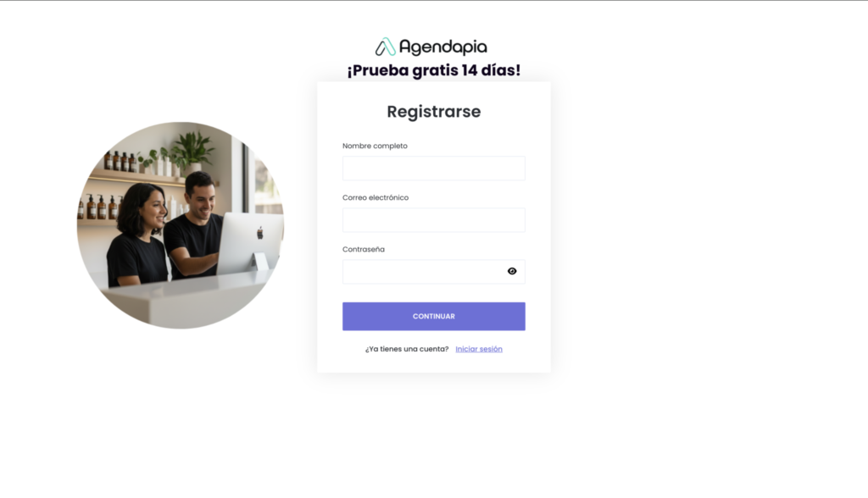Open the Iniciar sesión link
The height and width of the screenshot is (498, 868).
click(x=479, y=349)
